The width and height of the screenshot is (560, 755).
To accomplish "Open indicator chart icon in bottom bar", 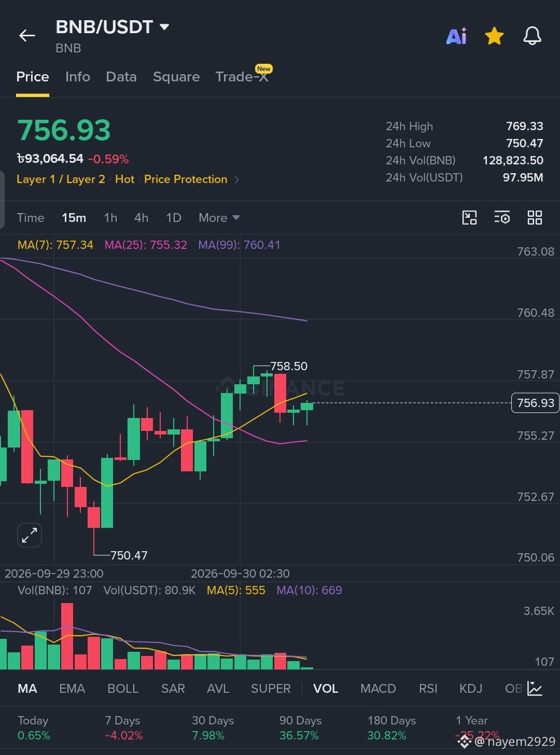I will (x=535, y=688).
